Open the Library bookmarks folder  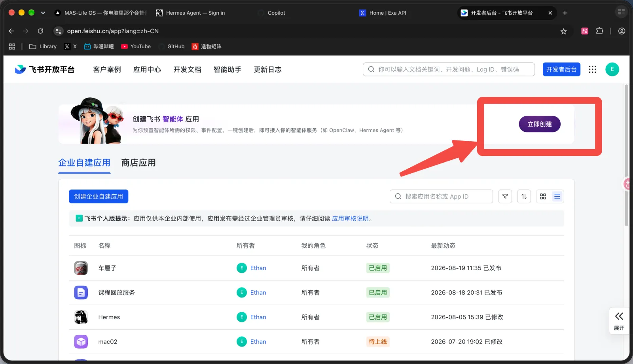click(x=43, y=46)
